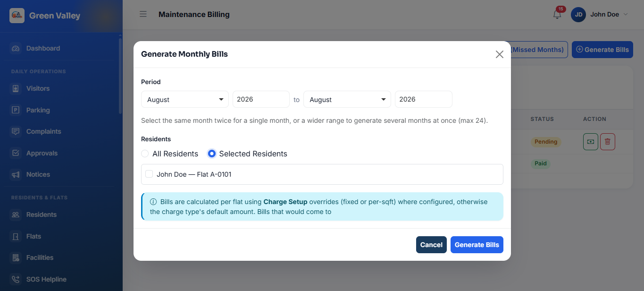Click the red 15 notification badge
The width and height of the screenshot is (644, 291).
coord(560,9)
